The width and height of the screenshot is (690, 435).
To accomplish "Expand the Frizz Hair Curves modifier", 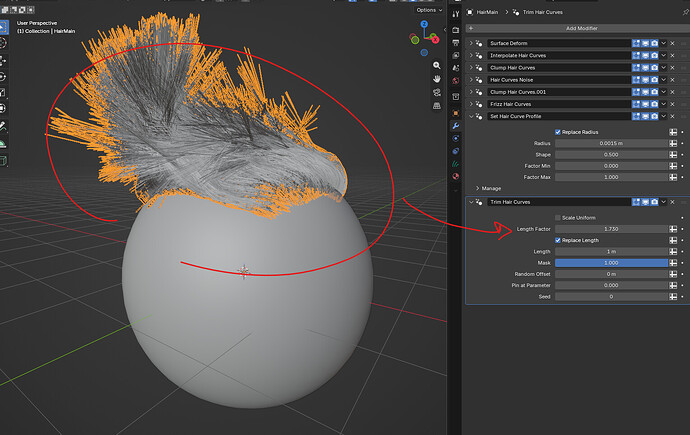I will coord(471,104).
